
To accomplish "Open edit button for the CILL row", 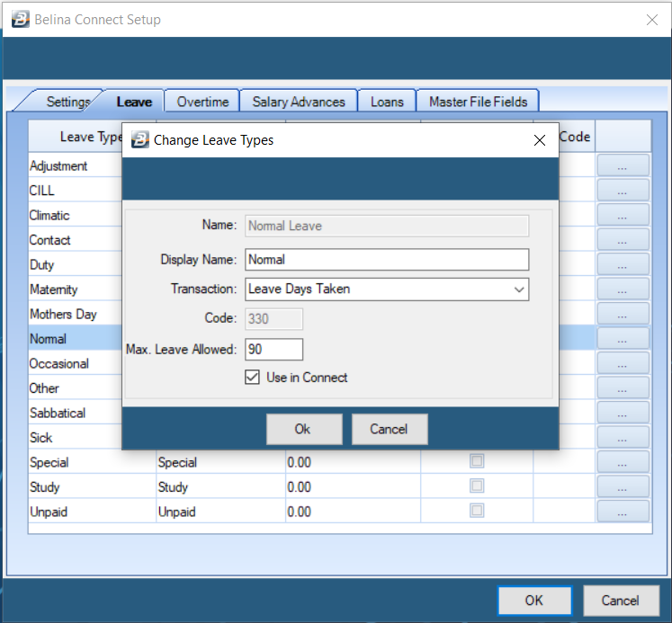I will coord(623,190).
